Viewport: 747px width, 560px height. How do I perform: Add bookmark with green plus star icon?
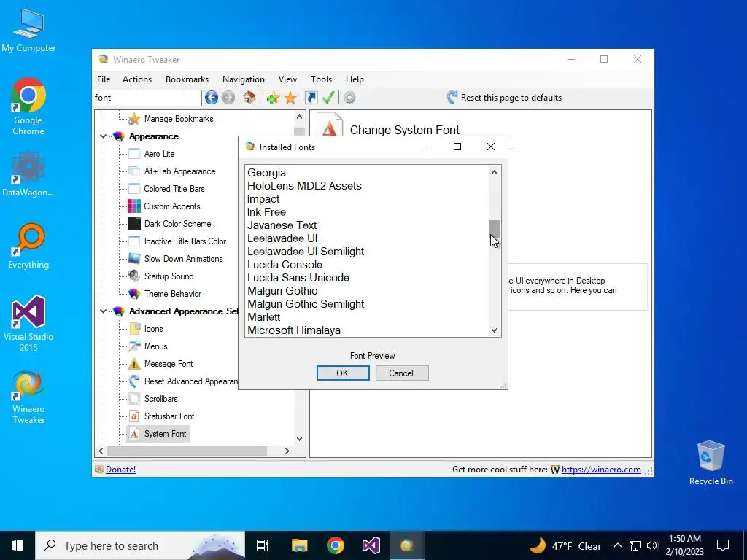(x=273, y=98)
